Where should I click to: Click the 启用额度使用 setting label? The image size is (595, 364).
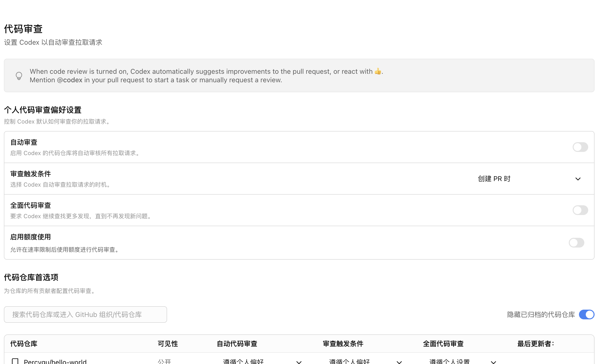pos(31,237)
